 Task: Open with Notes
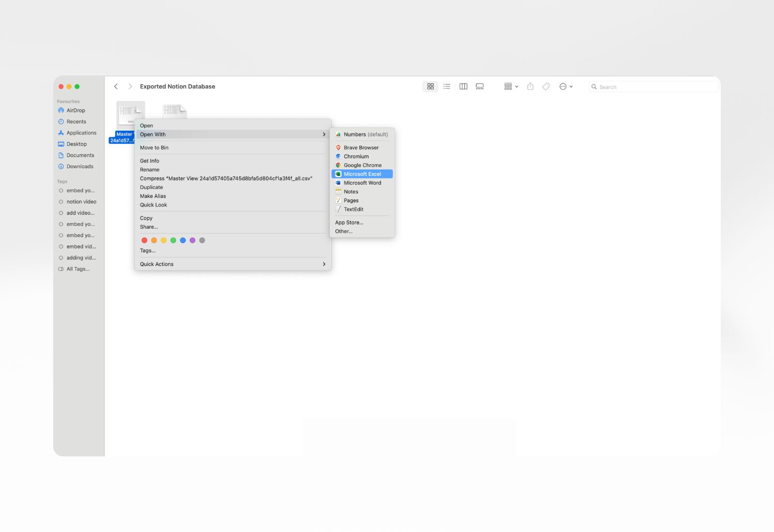362,192
